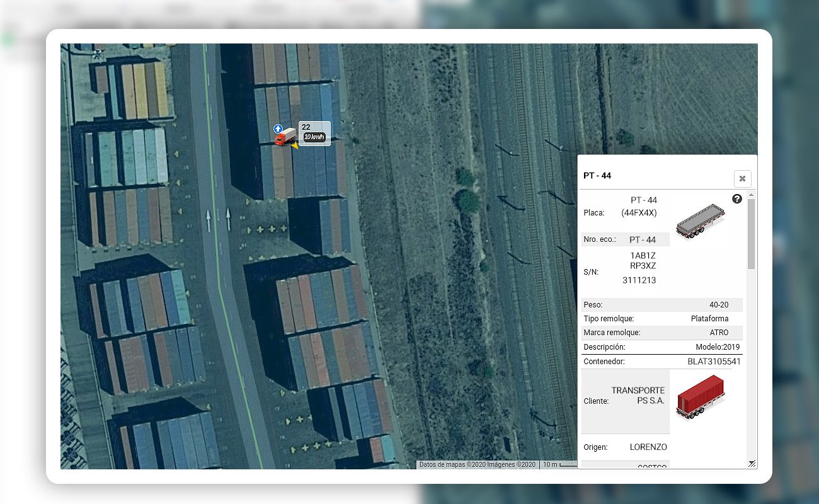
Task: Click client name TRANSPORTE PS S.A.
Action: point(638,396)
